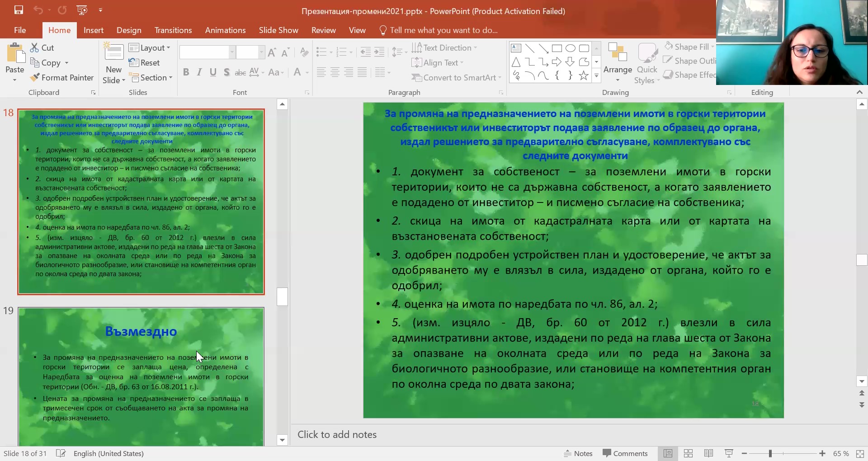868x461 pixels.
Task: Click the Paste clipboard icon
Action: pos(15,54)
